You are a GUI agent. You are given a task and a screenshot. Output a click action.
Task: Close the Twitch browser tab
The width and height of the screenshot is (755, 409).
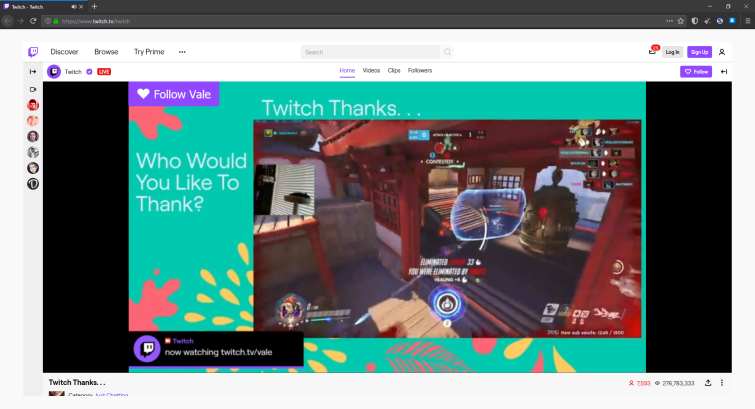coord(81,7)
